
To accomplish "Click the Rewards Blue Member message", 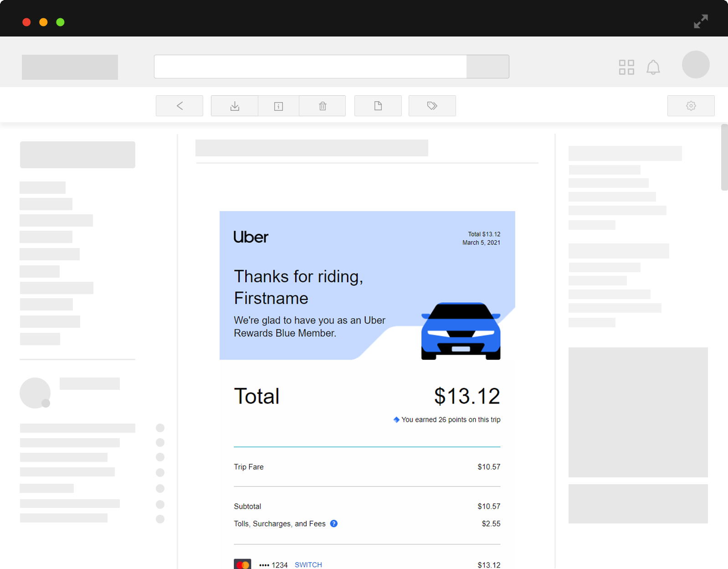I will (x=309, y=327).
